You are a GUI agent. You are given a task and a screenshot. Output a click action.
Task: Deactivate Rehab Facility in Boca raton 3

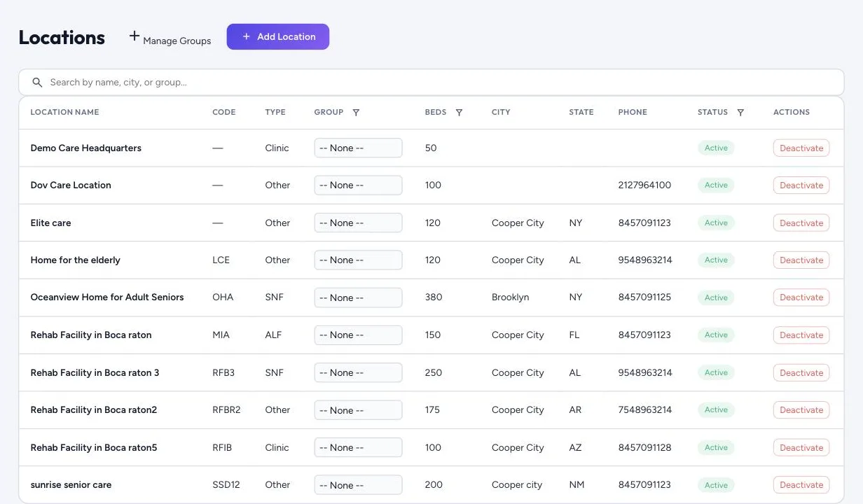click(801, 372)
